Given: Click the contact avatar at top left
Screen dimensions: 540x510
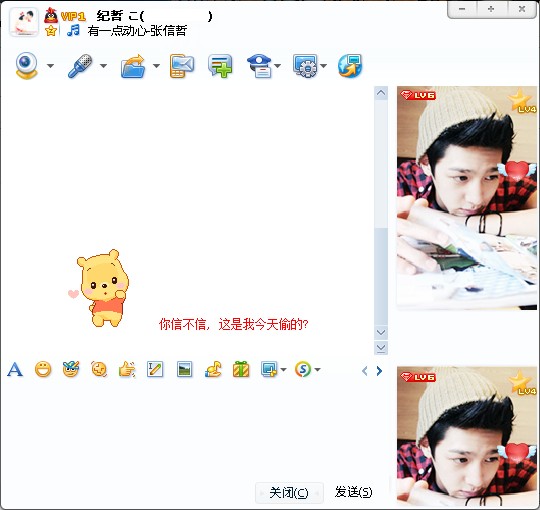Looking at the screenshot, I should pyautogui.click(x=24, y=22).
